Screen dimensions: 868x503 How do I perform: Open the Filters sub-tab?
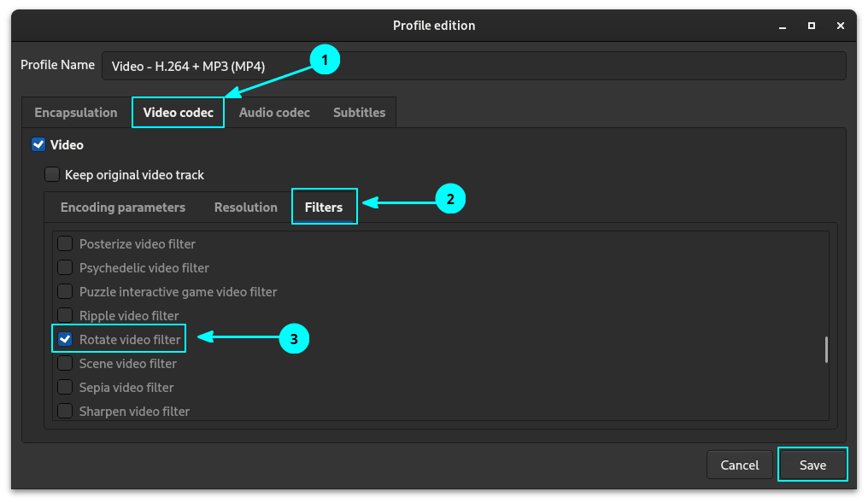pos(324,208)
